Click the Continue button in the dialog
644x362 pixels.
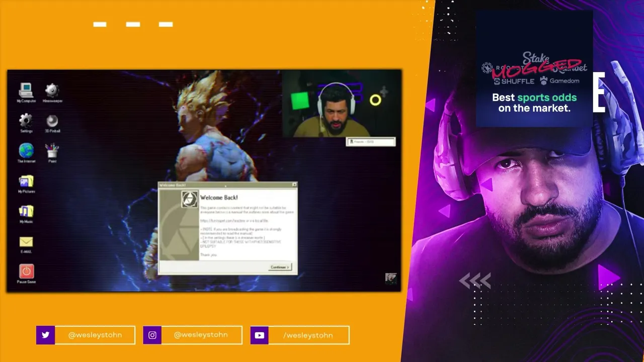click(280, 267)
